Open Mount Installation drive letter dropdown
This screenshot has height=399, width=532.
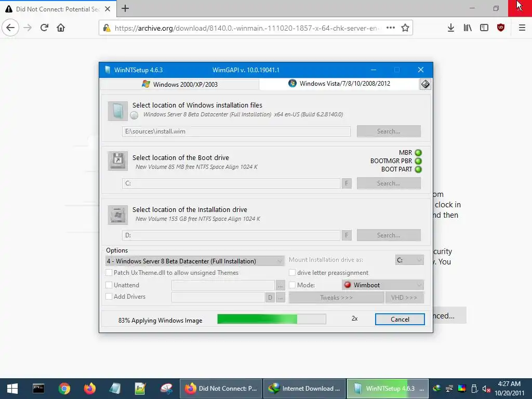[x=409, y=260]
